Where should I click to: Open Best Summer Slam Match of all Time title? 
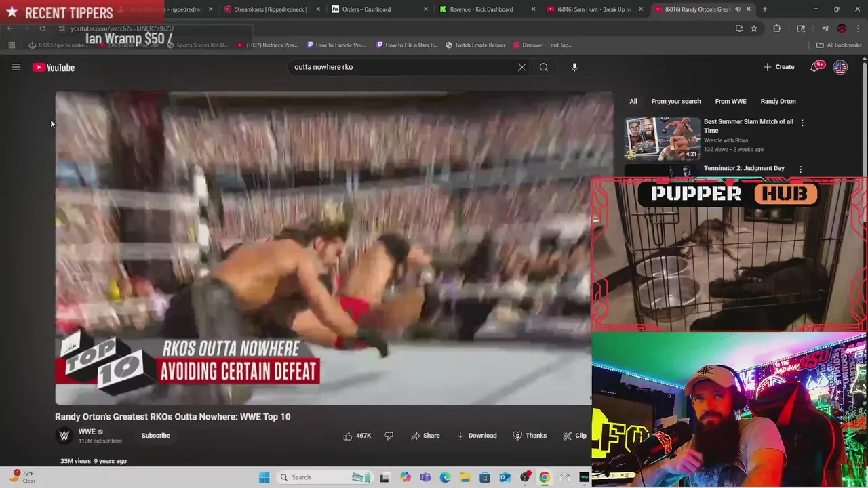coord(749,125)
